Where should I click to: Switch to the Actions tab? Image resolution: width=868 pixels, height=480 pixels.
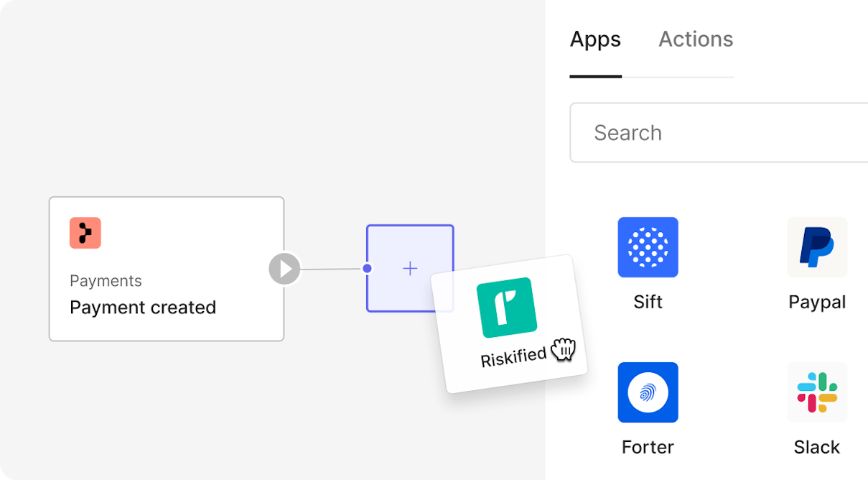coord(696,40)
